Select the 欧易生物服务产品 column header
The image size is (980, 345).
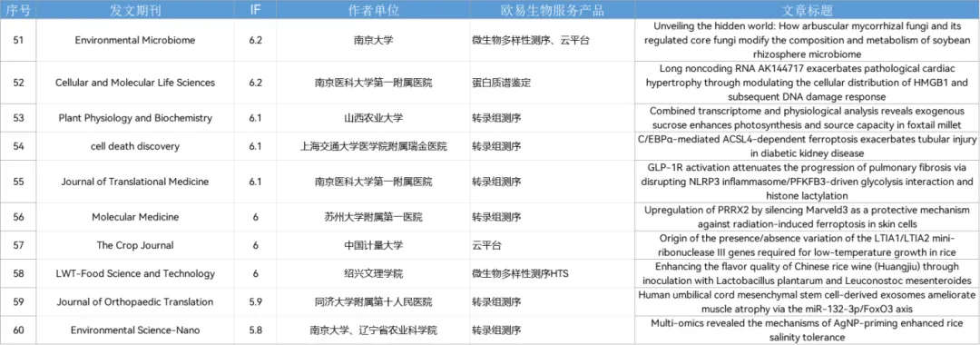(x=552, y=11)
